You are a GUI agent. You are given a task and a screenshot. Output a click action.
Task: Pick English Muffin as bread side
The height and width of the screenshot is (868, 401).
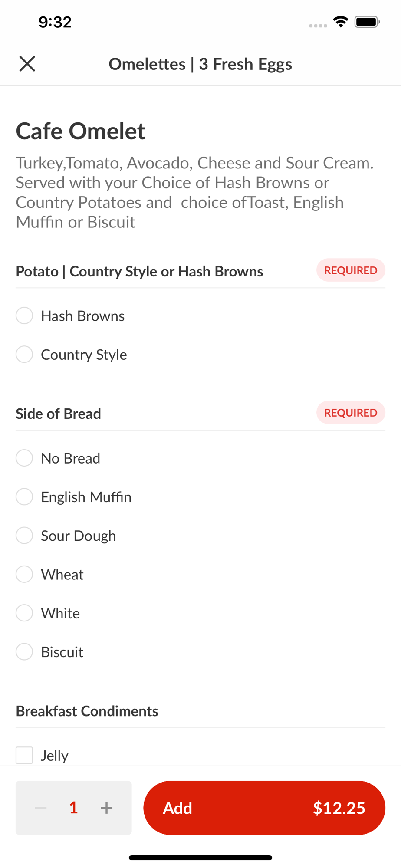(24, 496)
